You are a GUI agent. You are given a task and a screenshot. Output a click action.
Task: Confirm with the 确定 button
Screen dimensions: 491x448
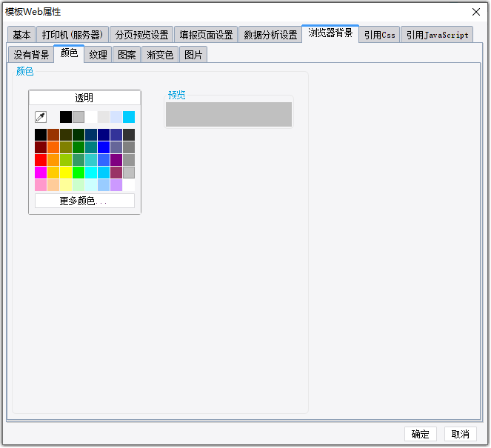[420, 434]
